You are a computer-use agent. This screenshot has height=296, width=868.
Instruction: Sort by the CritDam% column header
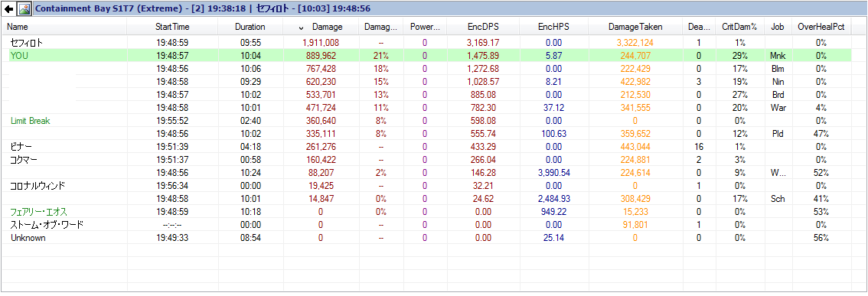coord(739,27)
